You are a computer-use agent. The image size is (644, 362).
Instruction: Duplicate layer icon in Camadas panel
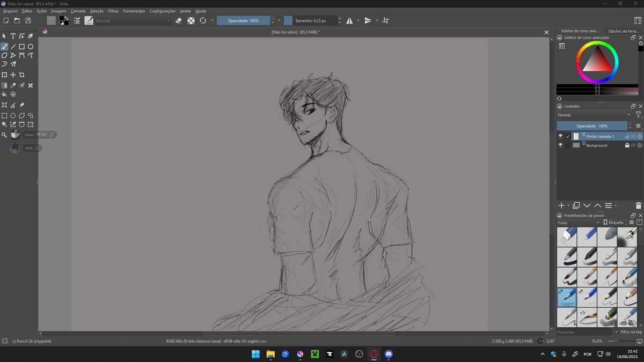(x=576, y=205)
